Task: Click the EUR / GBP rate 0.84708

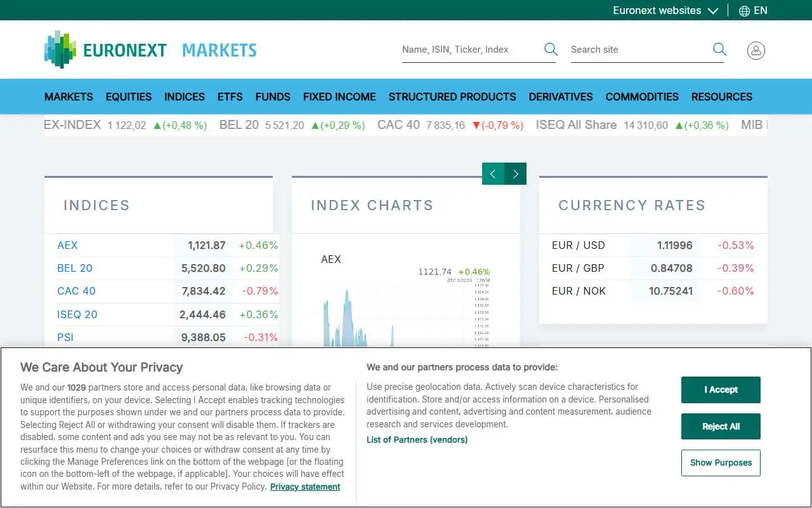Action: [x=671, y=268]
